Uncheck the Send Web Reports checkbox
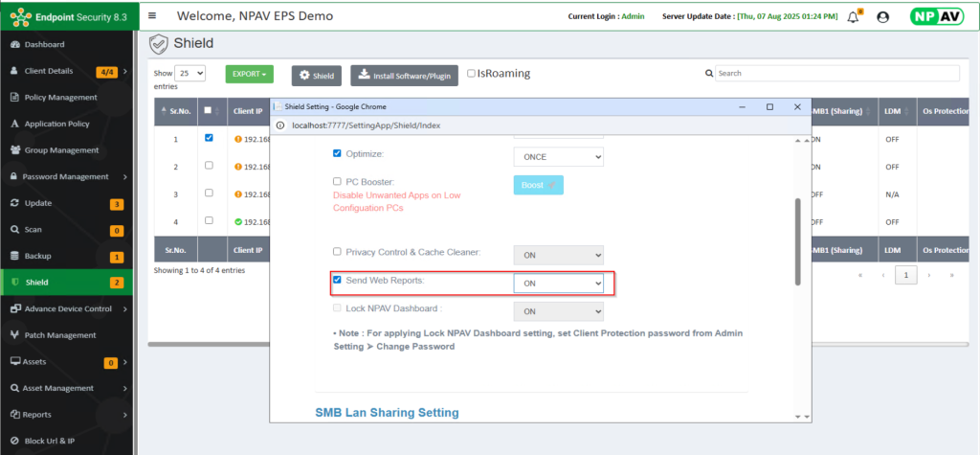The image size is (980, 455). 337,281
